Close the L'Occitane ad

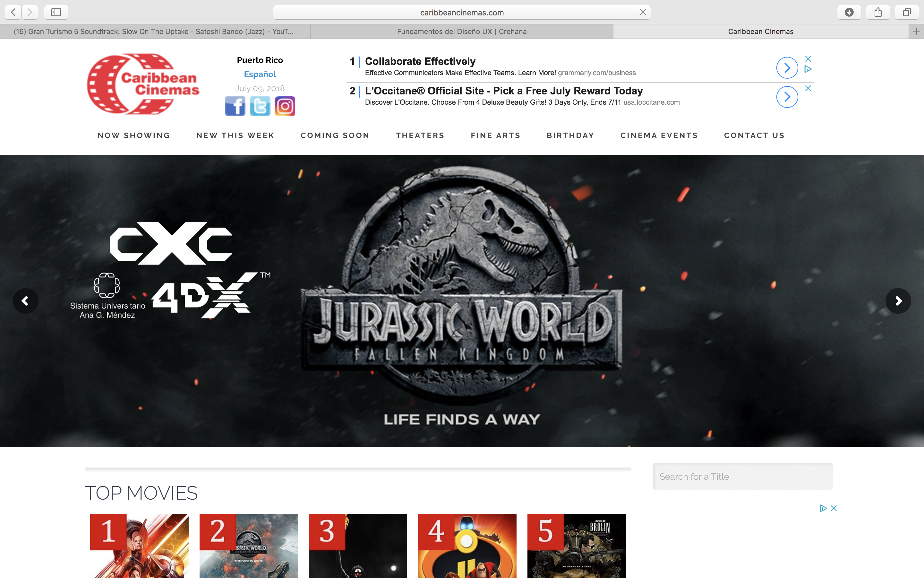[x=808, y=88]
